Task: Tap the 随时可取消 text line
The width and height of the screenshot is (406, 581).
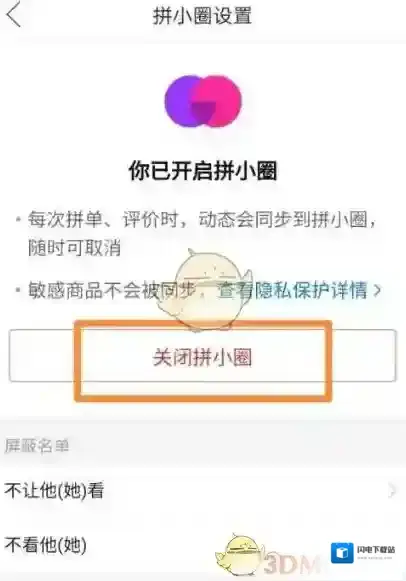Action: (x=74, y=247)
